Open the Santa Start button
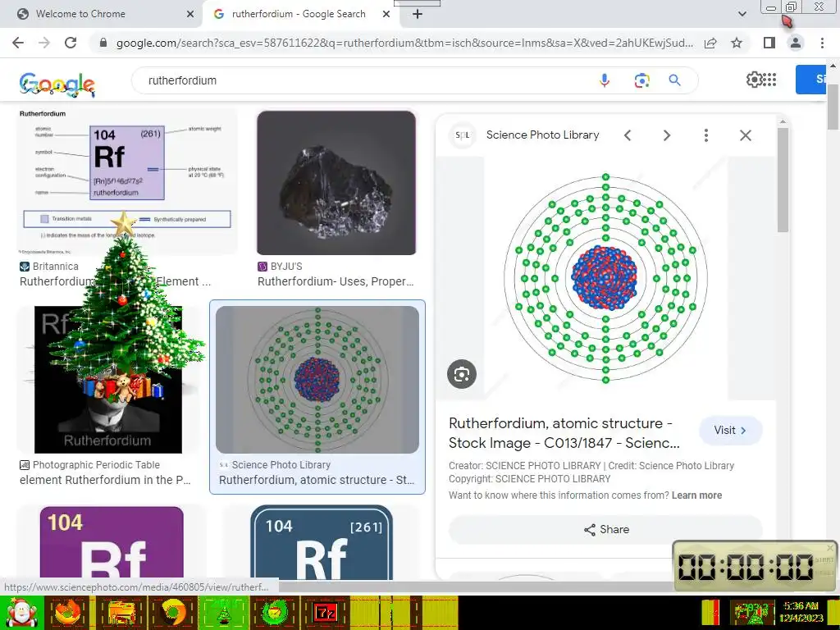Screen dimensions: 840x630 coord(21,612)
